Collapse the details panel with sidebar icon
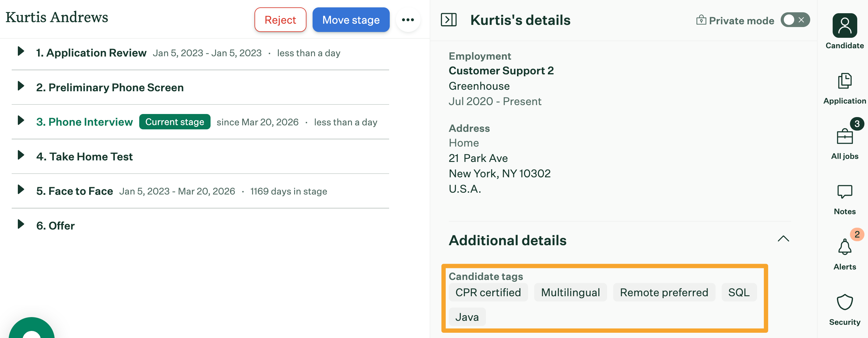Screen dimensions: 868x338 click(x=448, y=20)
